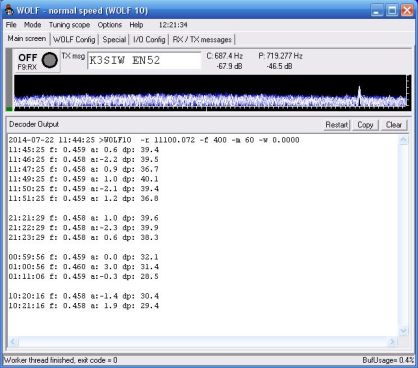Select the 11:47:25 decoder line

84,169
